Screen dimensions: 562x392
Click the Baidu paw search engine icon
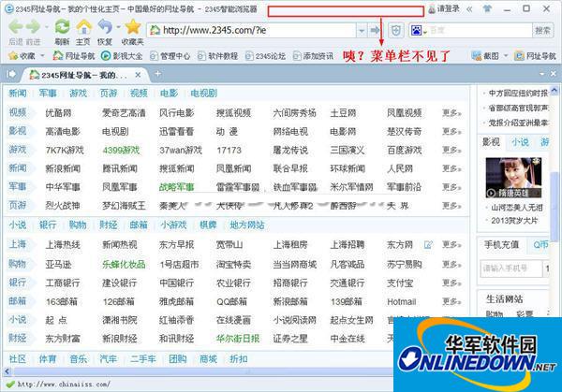coord(416,31)
